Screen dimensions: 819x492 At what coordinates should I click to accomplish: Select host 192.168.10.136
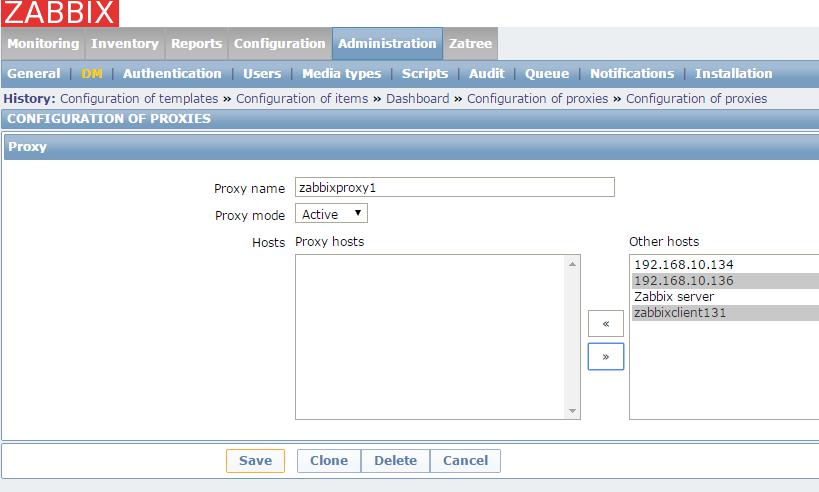click(725, 281)
